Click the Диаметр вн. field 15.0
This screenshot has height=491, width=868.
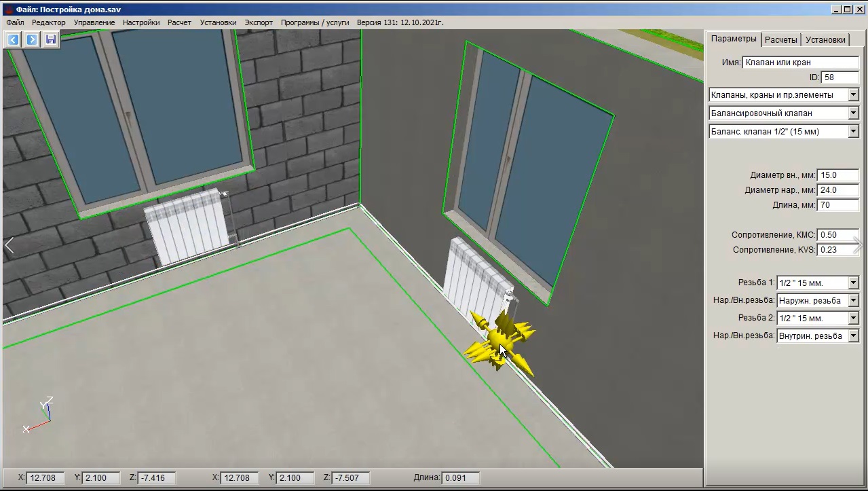pos(838,175)
